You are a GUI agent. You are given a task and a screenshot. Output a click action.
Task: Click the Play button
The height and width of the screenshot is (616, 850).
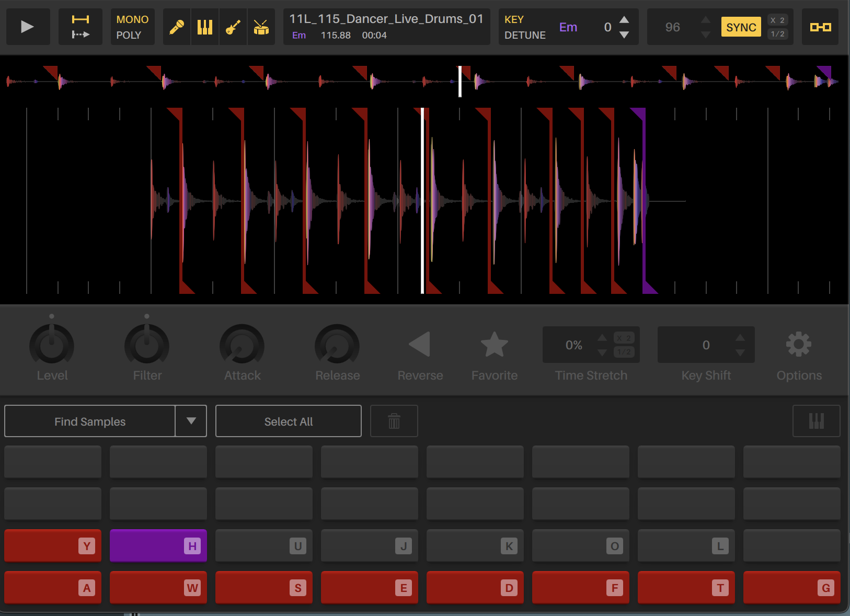(28, 27)
